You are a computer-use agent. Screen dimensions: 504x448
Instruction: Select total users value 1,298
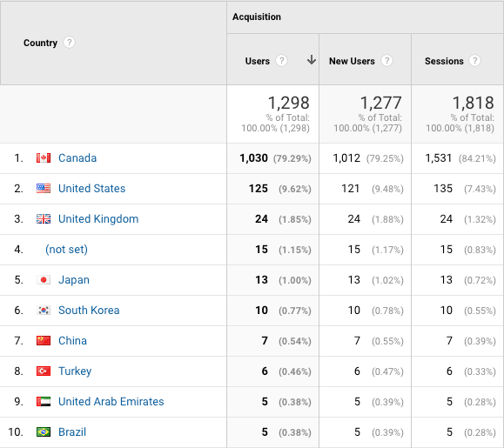click(x=289, y=104)
